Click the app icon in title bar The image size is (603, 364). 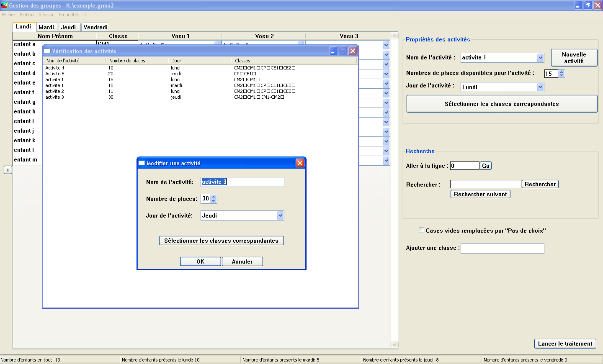pyautogui.click(x=4, y=5)
